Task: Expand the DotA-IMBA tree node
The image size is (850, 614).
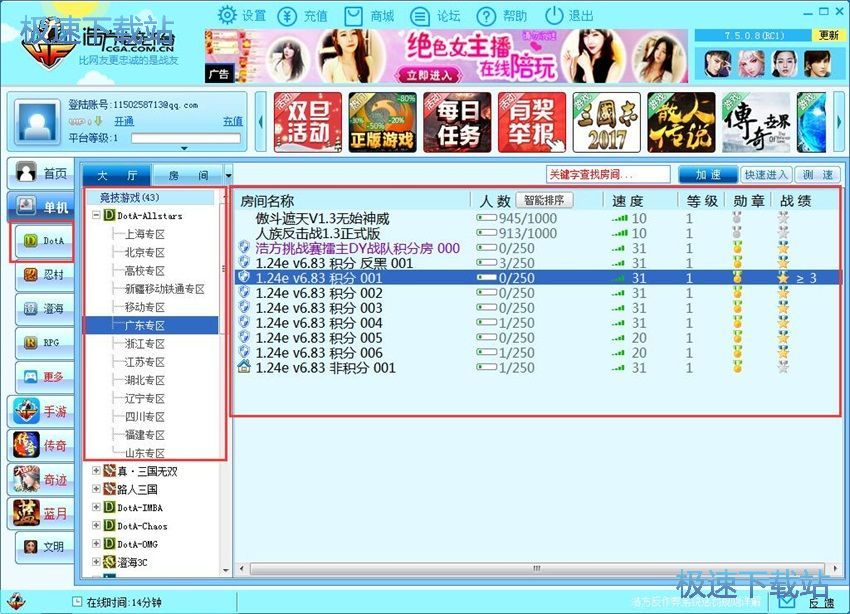Action: coord(96,507)
